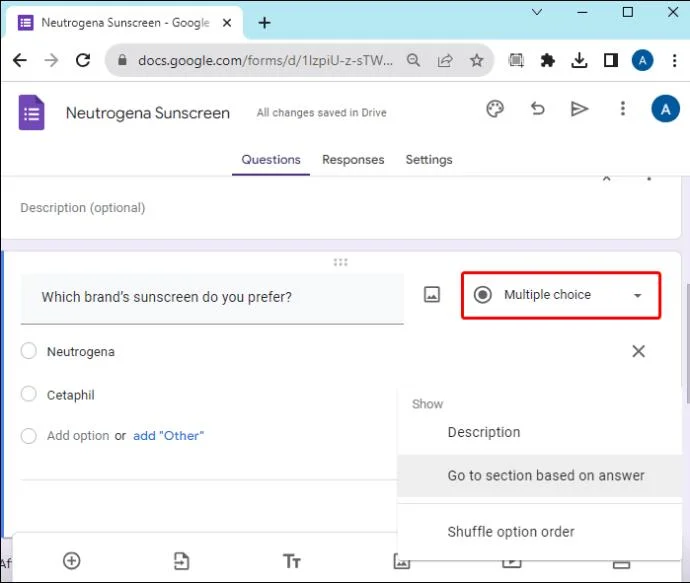Viewport: 690px width, 583px height.
Task: Undo the last form change
Action: pos(537,108)
